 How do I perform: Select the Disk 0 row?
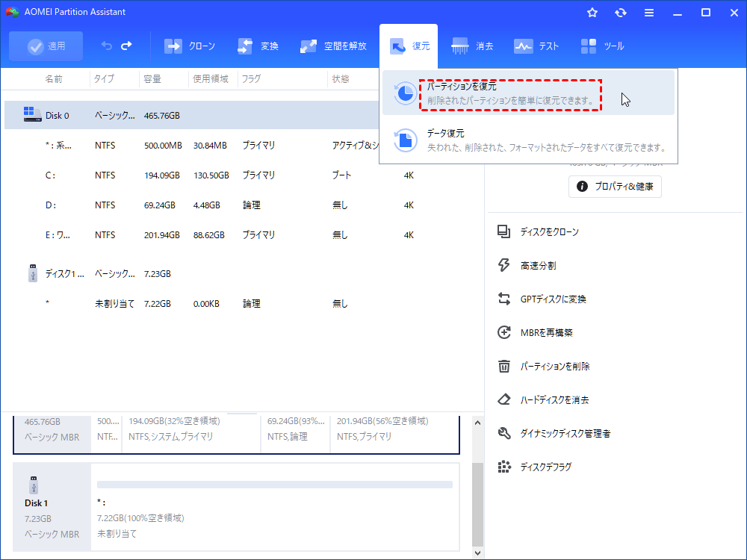(191, 115)
